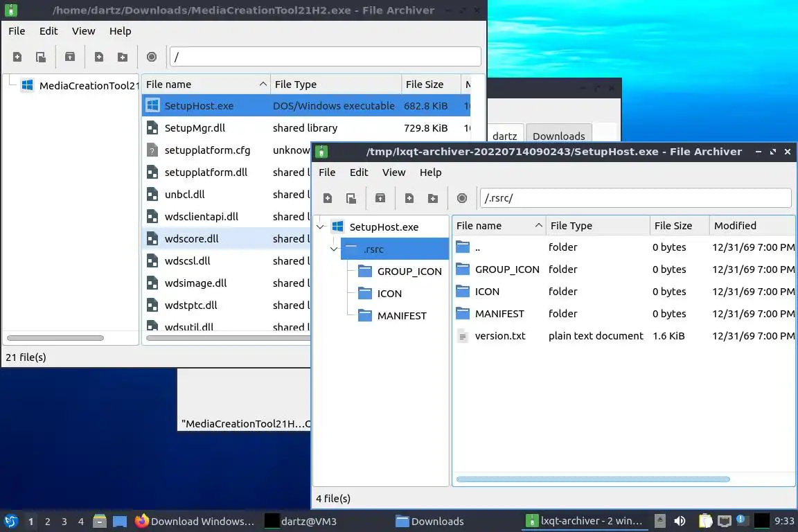Click horizontal scrollbar under MediaCreationTool tree pane
Screen dimensions: 798x532
[x=55, y=338]
